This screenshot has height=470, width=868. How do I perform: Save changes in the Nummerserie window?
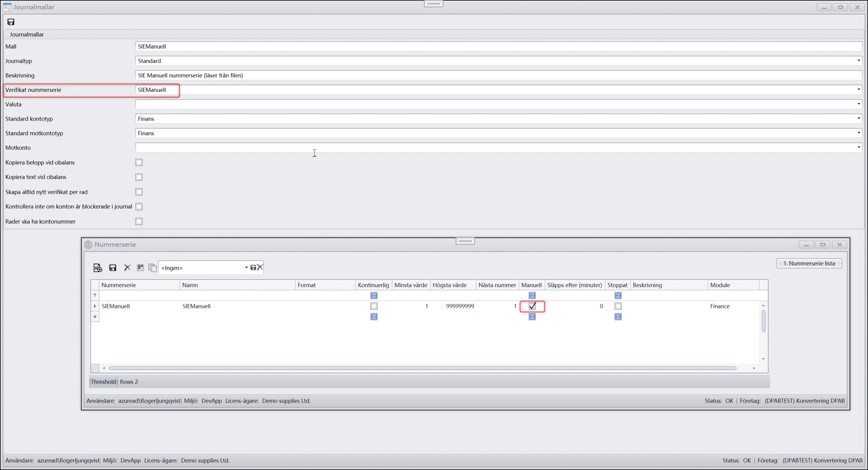pyautogui.click(x=113, y=268)
